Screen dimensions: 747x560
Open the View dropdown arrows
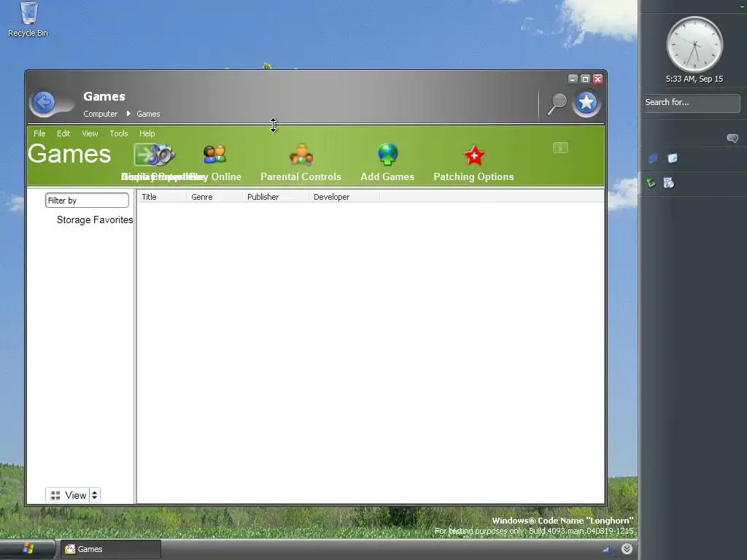pyautogui.click(x=95, y=495)
